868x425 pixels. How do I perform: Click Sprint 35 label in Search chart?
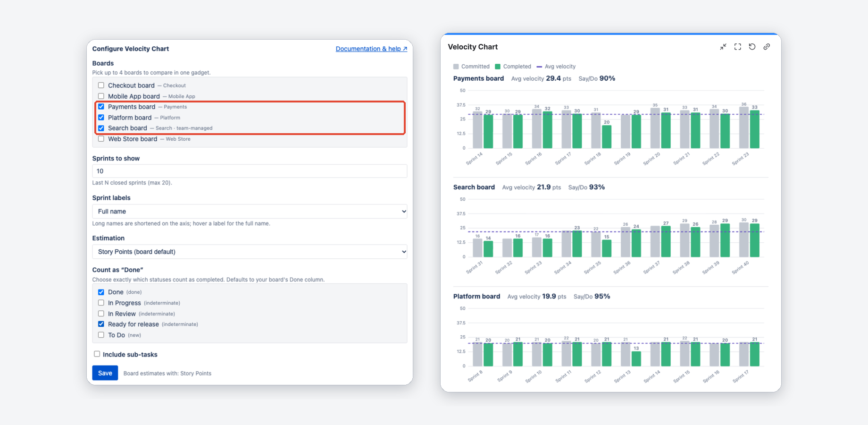(593, 268)
